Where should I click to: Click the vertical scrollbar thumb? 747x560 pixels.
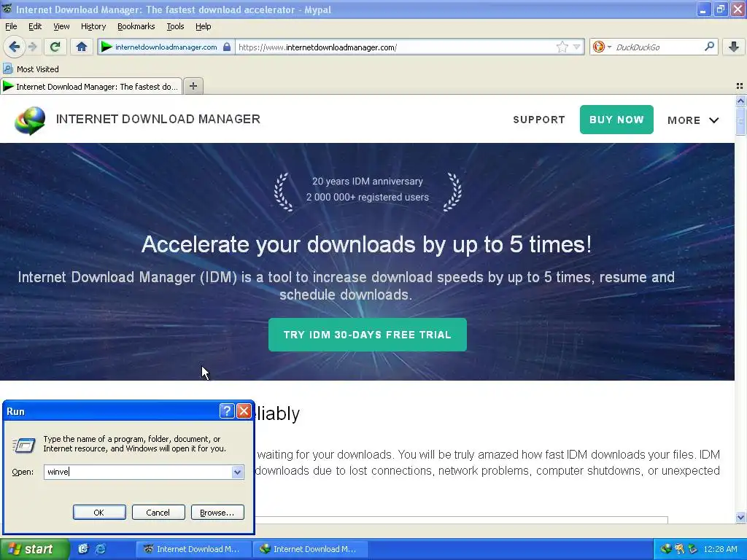click(740, 122)
